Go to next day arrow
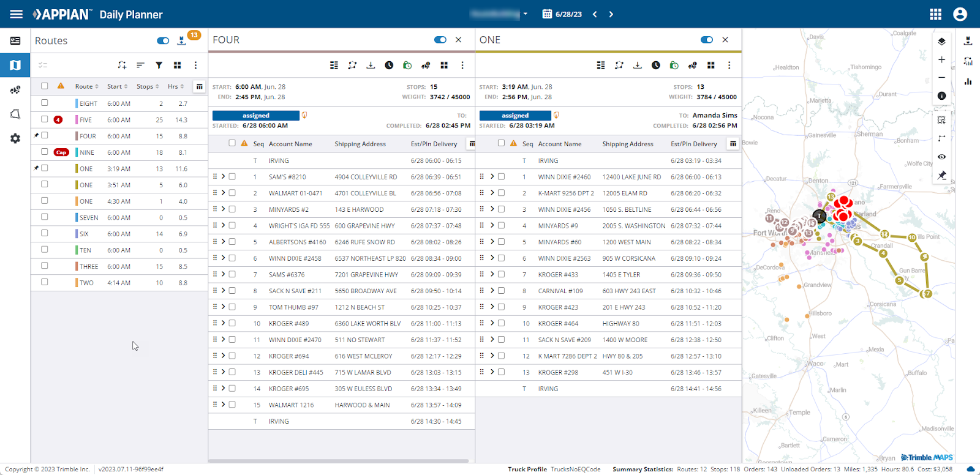Image resolution: width=980 pixels, height=475 pixels. 611,14
